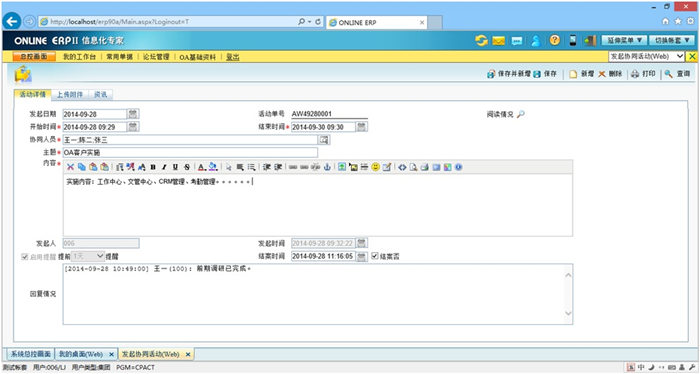The image size is (700, 374).
Task: Switch to the 资讯 tab
Action: pos(100,94)
